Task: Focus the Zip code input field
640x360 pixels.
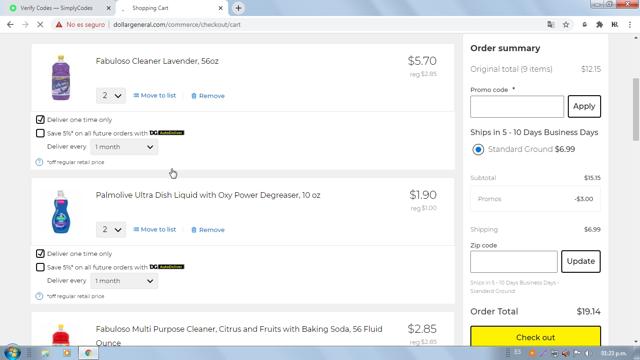Action: (x=513, y=262)
